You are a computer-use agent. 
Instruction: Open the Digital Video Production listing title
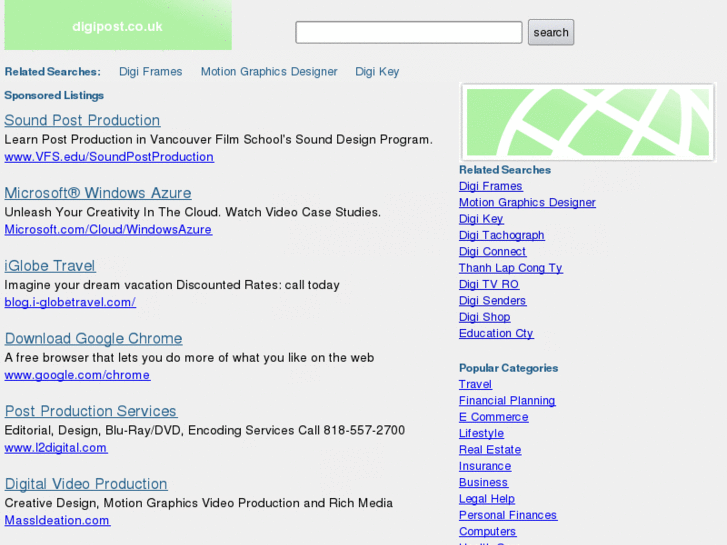click(86, 484)
